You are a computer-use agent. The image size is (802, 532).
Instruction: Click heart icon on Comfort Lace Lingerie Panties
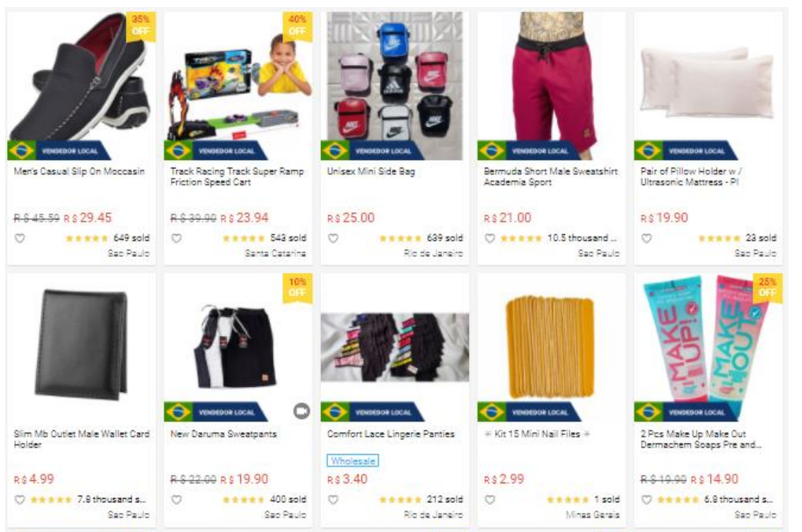(333, 499)
